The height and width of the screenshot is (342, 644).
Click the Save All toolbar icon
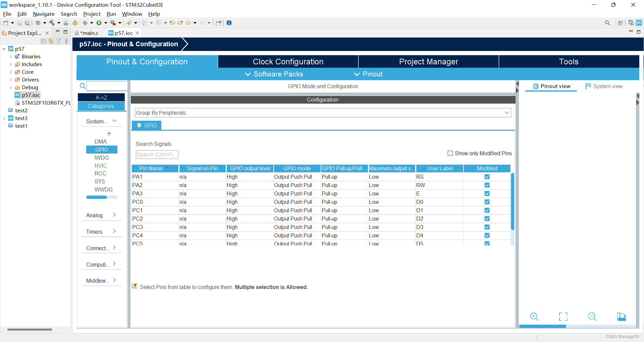tap(27, 23)
